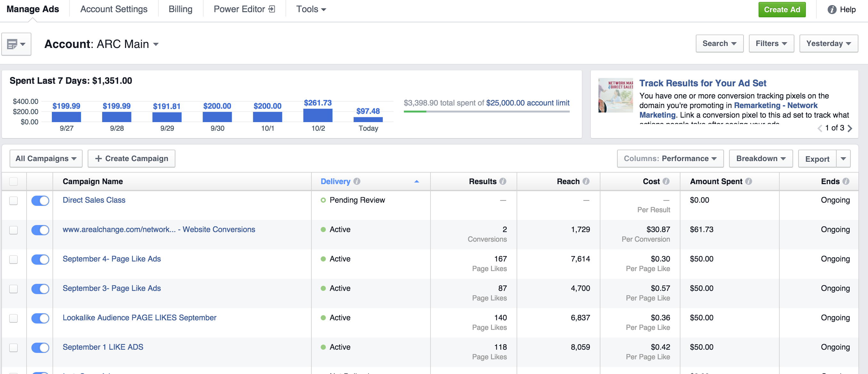
Task: Go to next tip with right chevron
Action: (x=849, y=128)
